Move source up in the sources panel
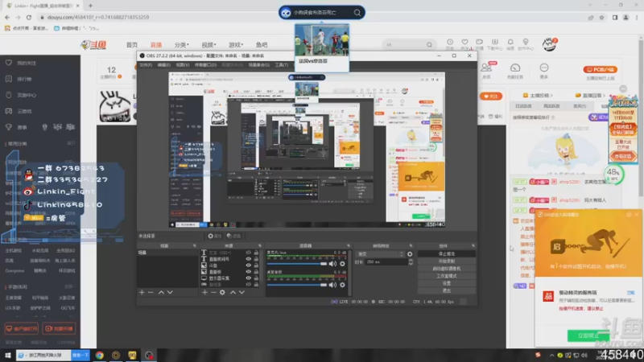This screenshot has height=362, width=644. tap(233, 292)
